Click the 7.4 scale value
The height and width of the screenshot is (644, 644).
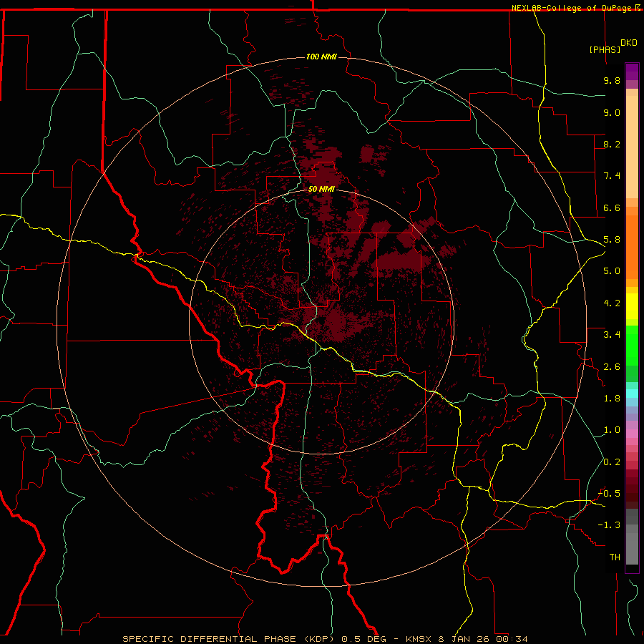click(x=612, y=176)
